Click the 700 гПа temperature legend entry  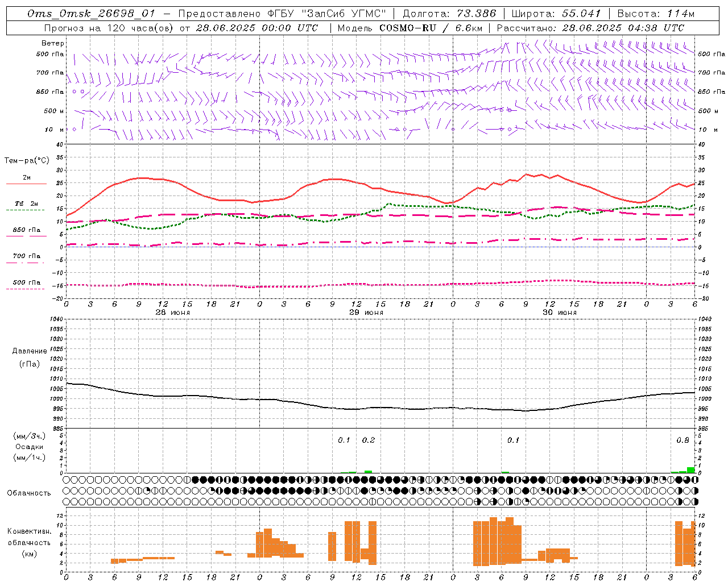coord(27,256)
